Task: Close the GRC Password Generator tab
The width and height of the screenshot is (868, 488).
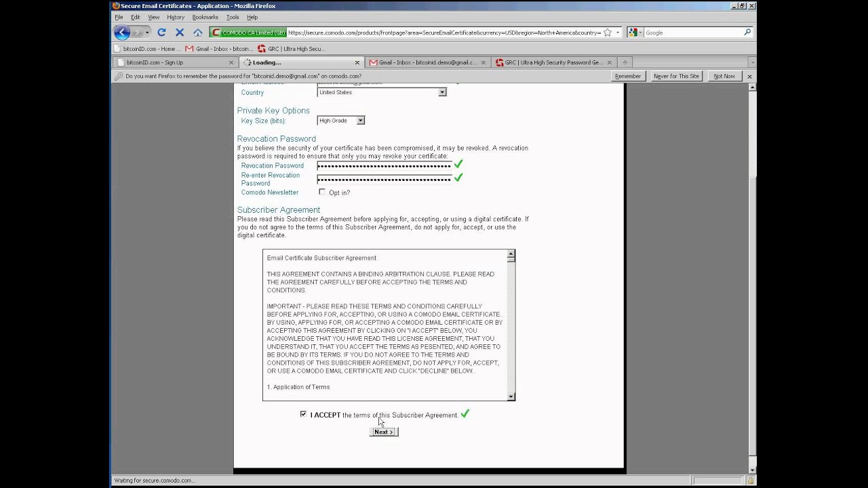Action: pos(610,62)
